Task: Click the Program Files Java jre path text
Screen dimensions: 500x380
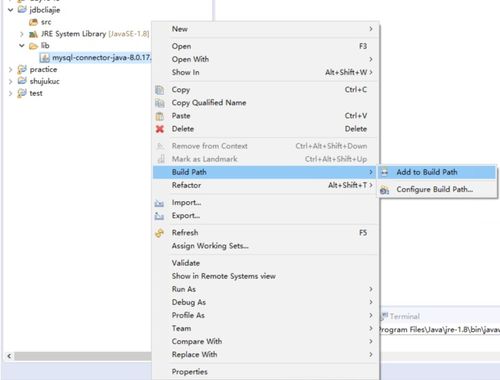Action: [x=440, y=330]
